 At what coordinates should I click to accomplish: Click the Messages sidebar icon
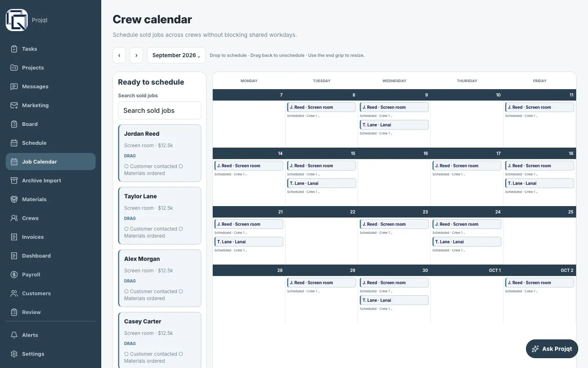tap(14, 87)
